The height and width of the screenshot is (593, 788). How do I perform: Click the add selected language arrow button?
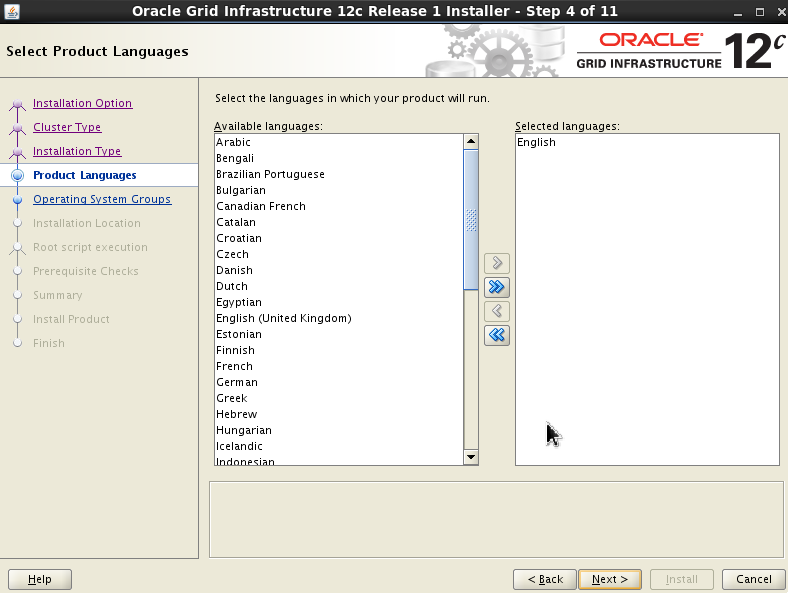point(497,263)
